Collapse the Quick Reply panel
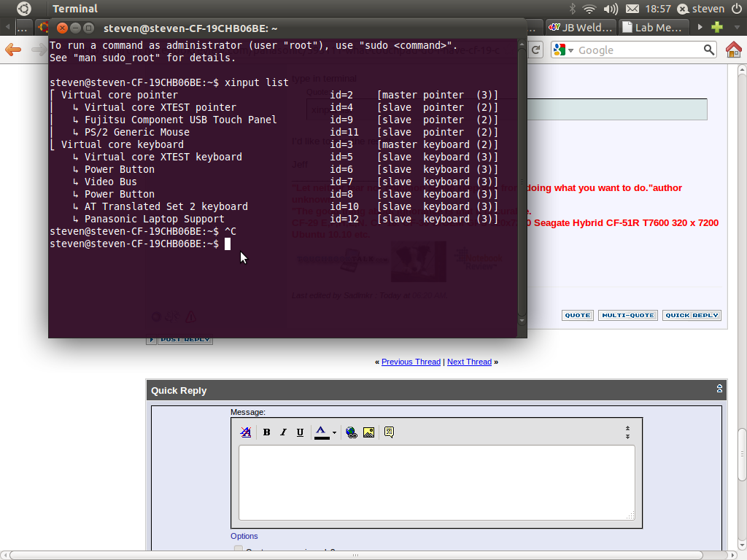The image size is (747, 560). pyautogui.click(x=719, y=389)
